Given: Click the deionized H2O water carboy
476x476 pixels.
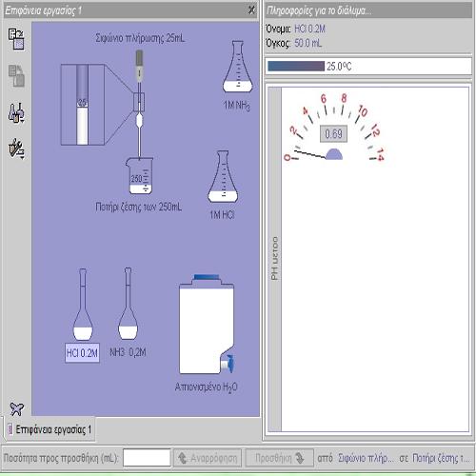Looking at the screenshot, I should 207,325.
